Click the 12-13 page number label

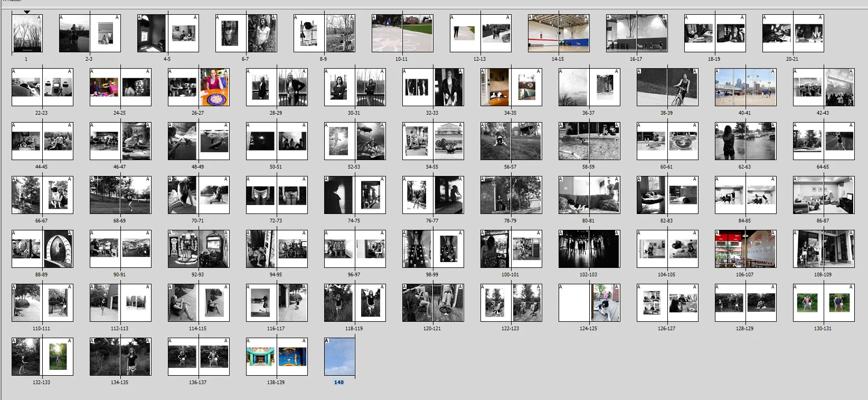point(480,59)
